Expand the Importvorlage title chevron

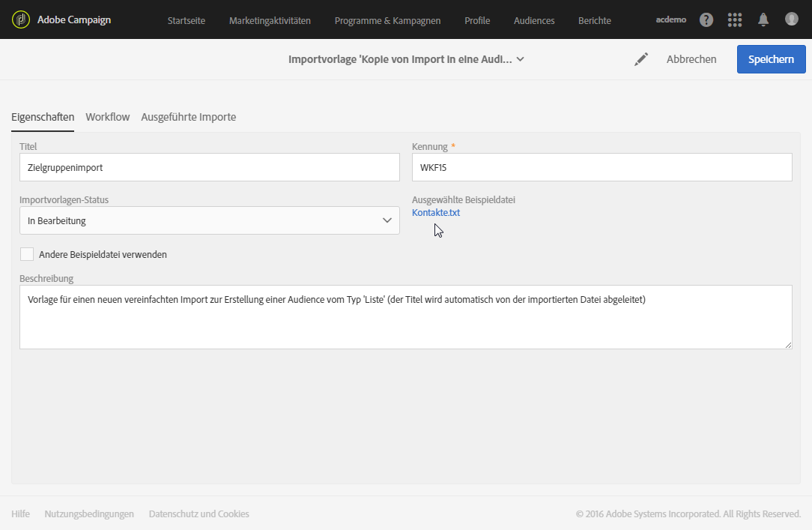521,59
